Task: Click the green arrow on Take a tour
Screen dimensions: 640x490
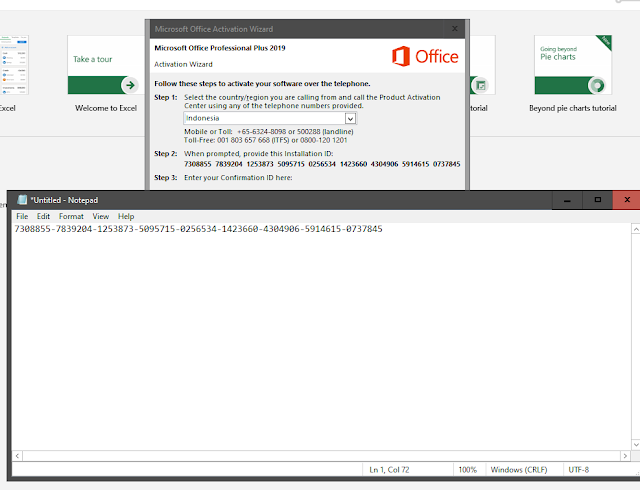Action: pos(130,85)
